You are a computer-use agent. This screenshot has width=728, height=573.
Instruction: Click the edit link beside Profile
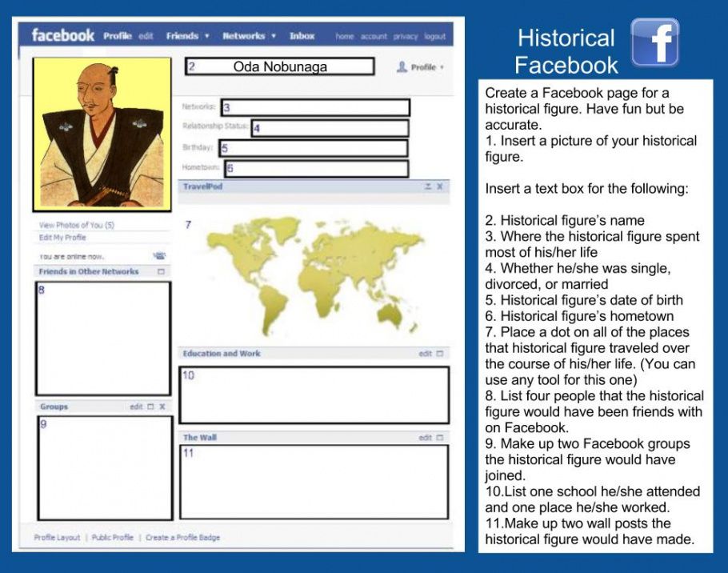tap(146, 36)
